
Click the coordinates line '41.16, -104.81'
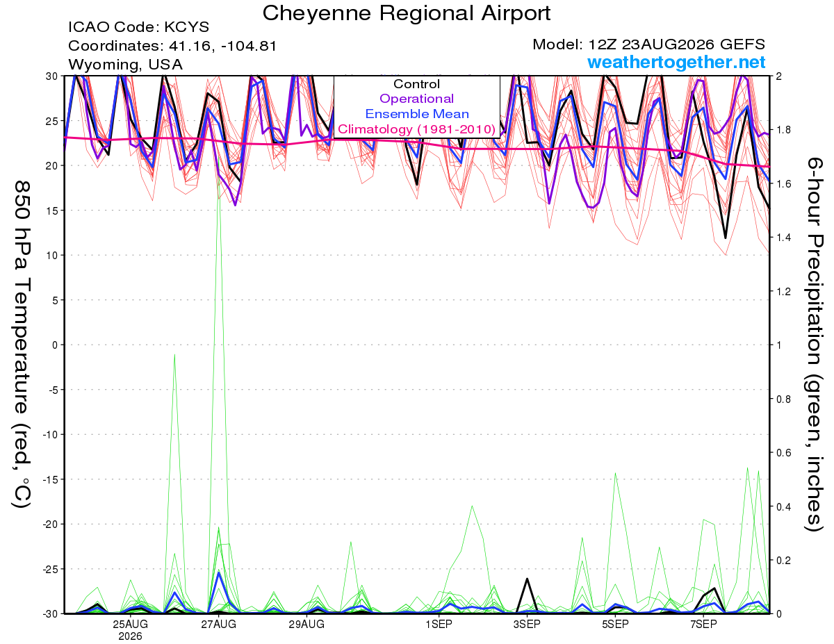(x=222, y=47)
